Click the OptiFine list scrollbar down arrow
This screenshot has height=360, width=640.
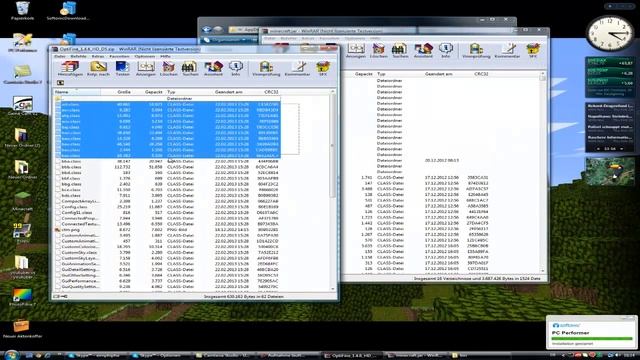333,289
